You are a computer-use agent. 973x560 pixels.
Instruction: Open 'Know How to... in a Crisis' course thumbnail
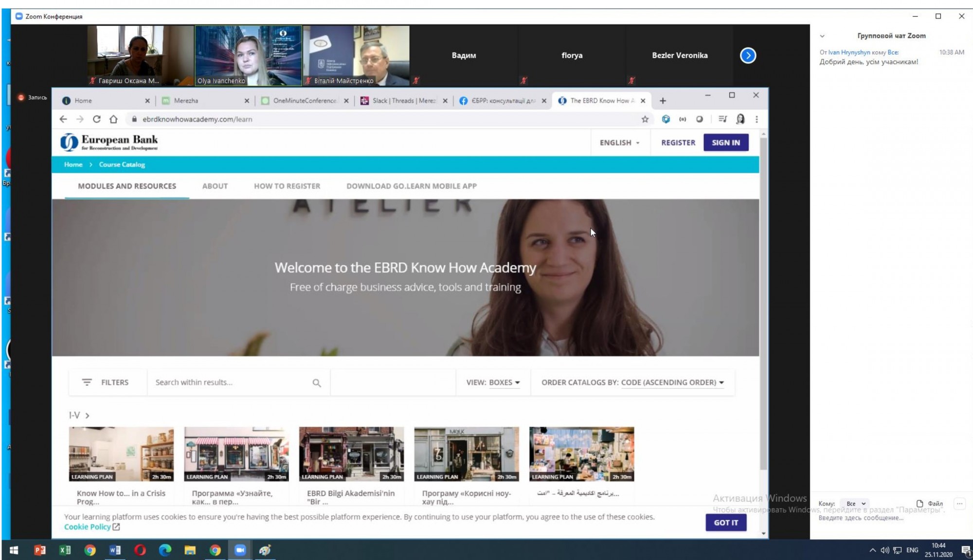point(122,454)
